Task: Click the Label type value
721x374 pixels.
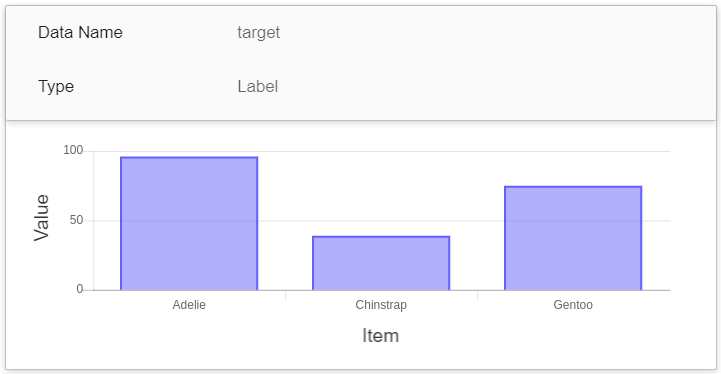Action: (x=258, y=86)
